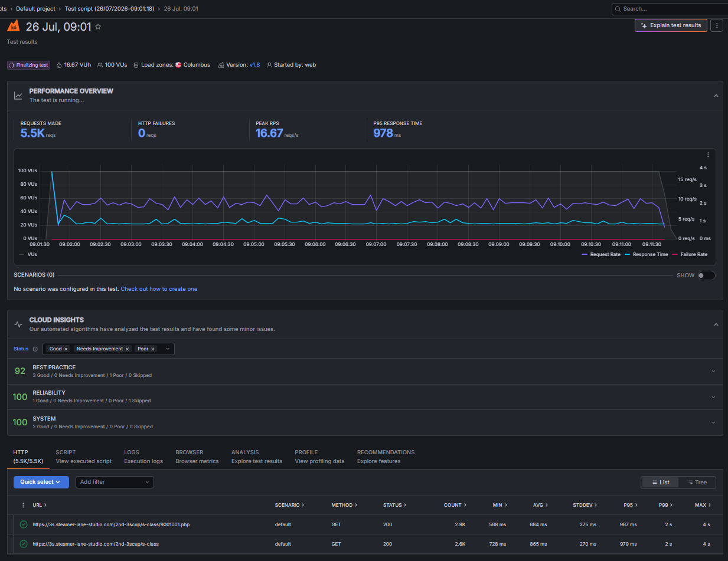Click Explain test results button
Image resolution: width=728 pixels, height=561 pixels.
(671, 25)
